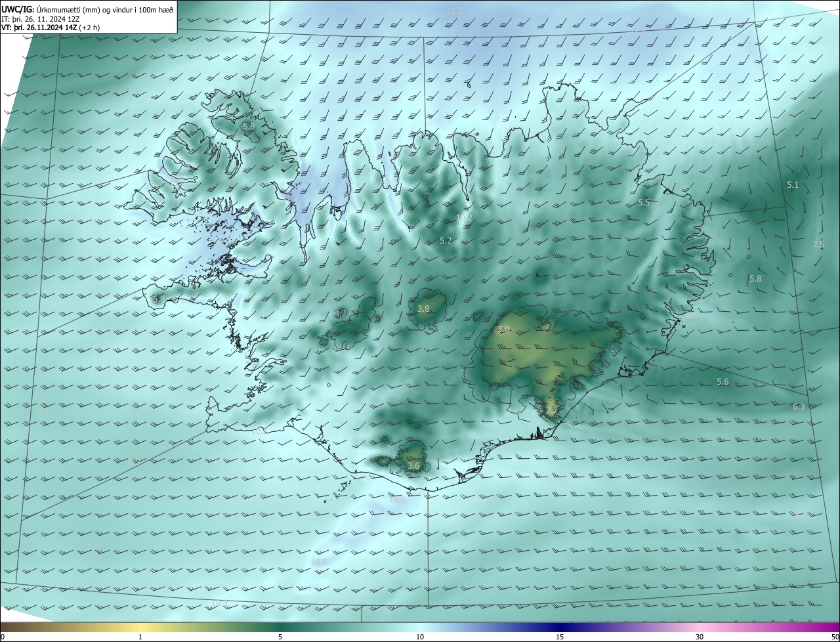Click the 2.7 value label
Image resolution: width=840 pixels, height=642 pixels.
[x=551, y=410]
